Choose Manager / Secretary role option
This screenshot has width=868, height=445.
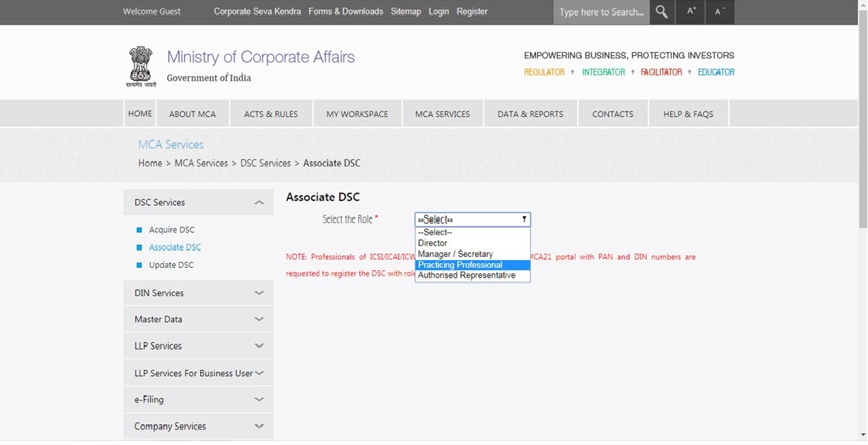pyautogui.click(x=472, y=254)
